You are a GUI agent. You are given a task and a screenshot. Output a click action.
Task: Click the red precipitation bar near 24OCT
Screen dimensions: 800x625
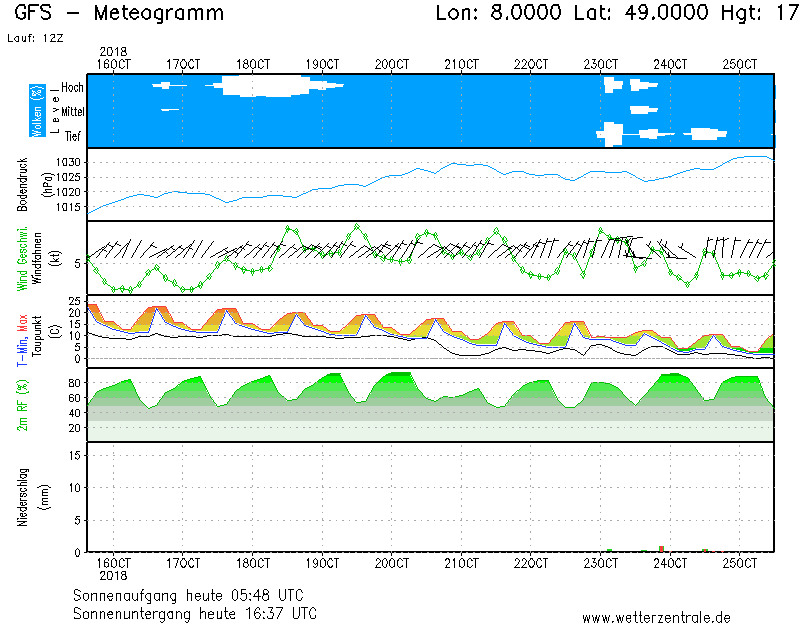pyautogui.click(x=661, y=548)
